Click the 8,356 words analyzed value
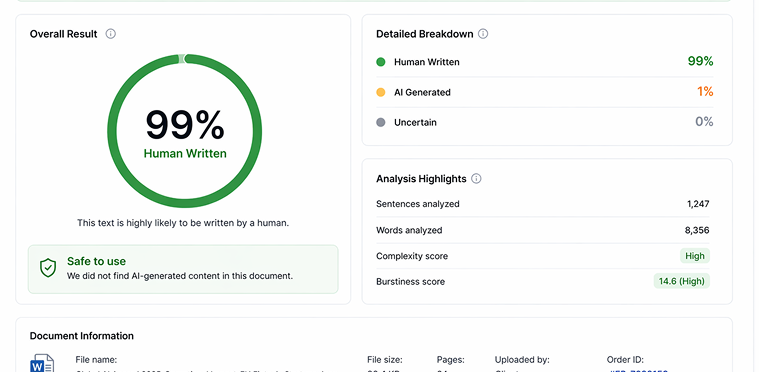 click(697, 230)
